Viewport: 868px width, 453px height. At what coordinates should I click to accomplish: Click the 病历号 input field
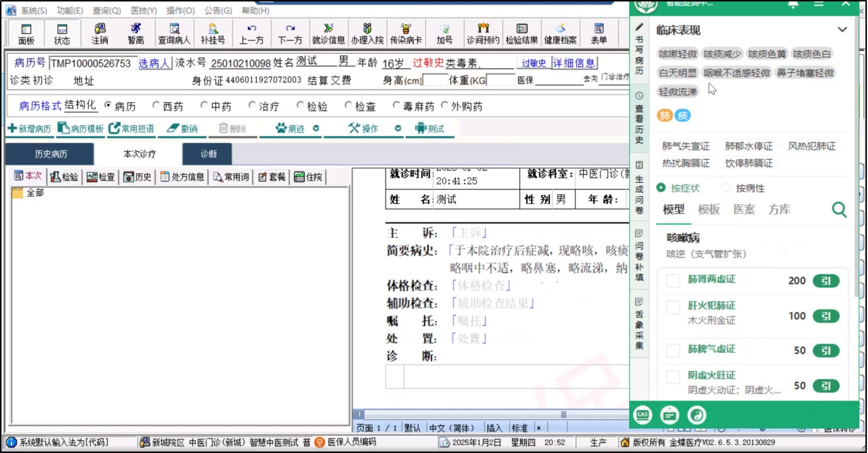click(x=91, y=63)
